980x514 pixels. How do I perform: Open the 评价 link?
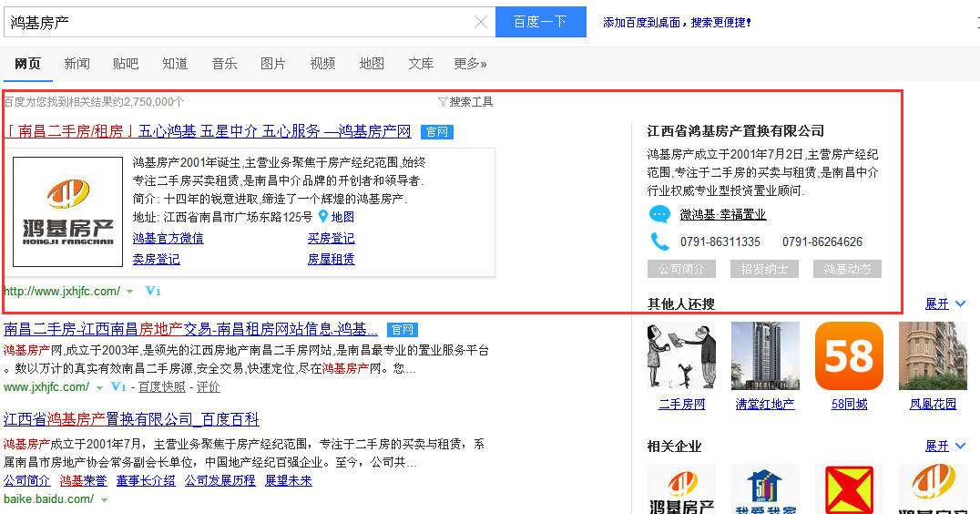point(209,387)
